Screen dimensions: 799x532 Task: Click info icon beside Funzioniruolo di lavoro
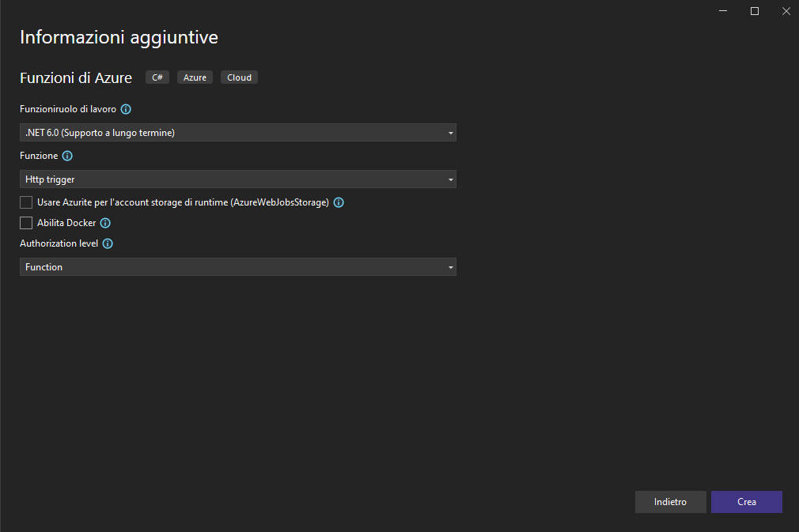click(x=126, y=109)
